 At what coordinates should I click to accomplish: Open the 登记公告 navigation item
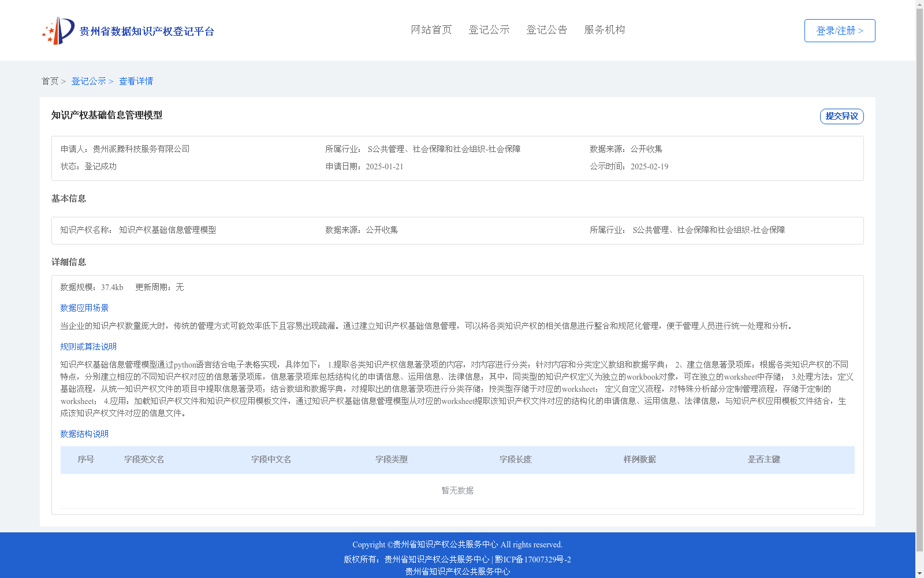[547, 29]
